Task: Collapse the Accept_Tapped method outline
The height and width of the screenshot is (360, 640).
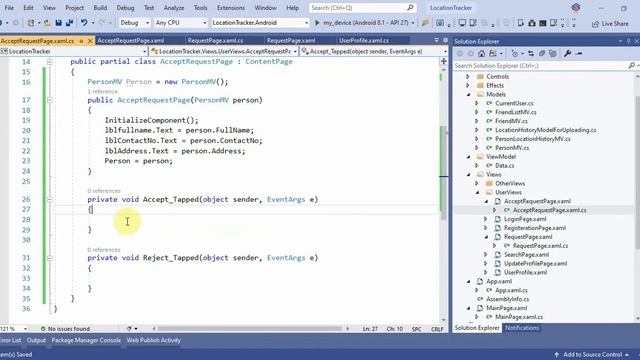Action: click(x=50, y=200)
